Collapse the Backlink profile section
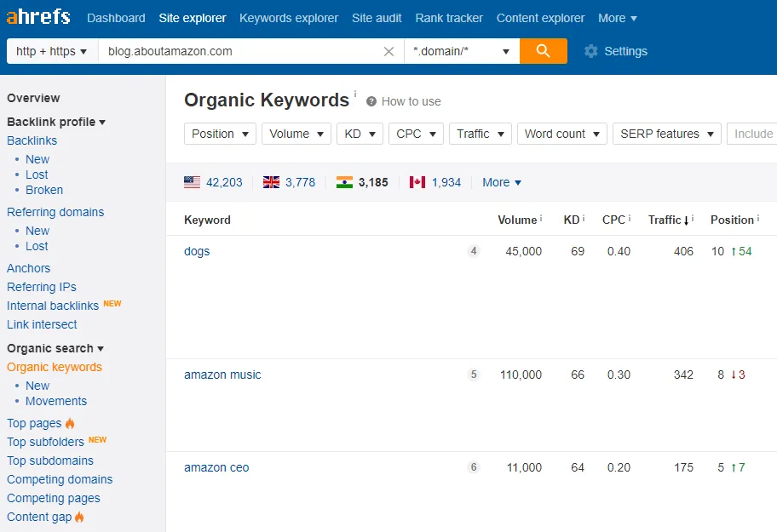The height and width of the screenshot is (532, 777). click(x=56, y=122)
